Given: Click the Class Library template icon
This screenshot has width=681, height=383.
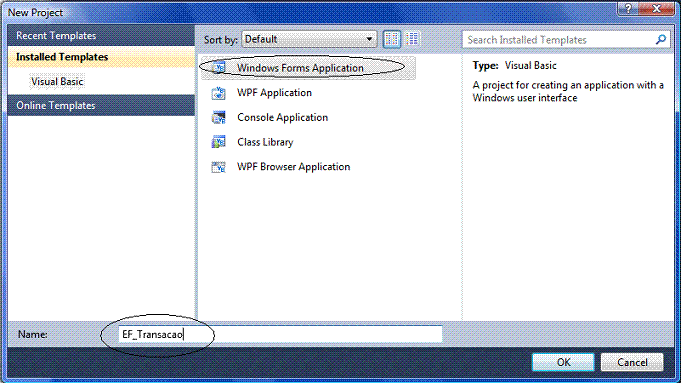Looking at the screenshot, I should coord(218,142).
